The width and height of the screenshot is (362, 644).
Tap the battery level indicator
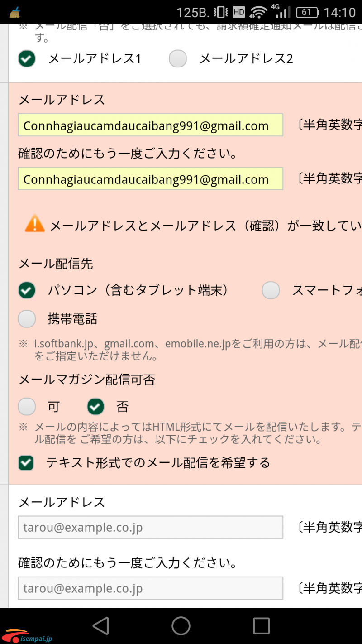(307, 12)
